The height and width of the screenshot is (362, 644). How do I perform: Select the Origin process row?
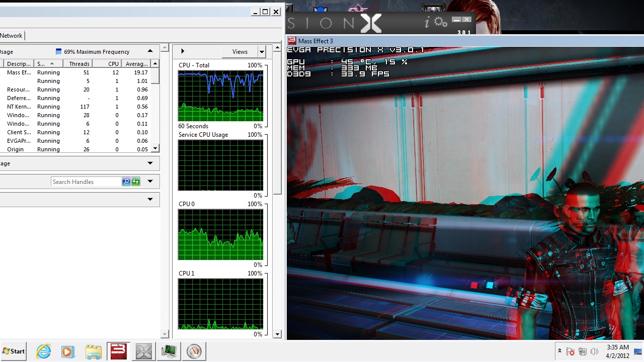[75, 149]
